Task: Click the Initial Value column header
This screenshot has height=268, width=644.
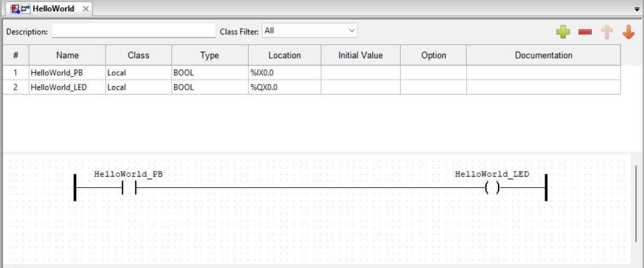Action: point(361,55)
